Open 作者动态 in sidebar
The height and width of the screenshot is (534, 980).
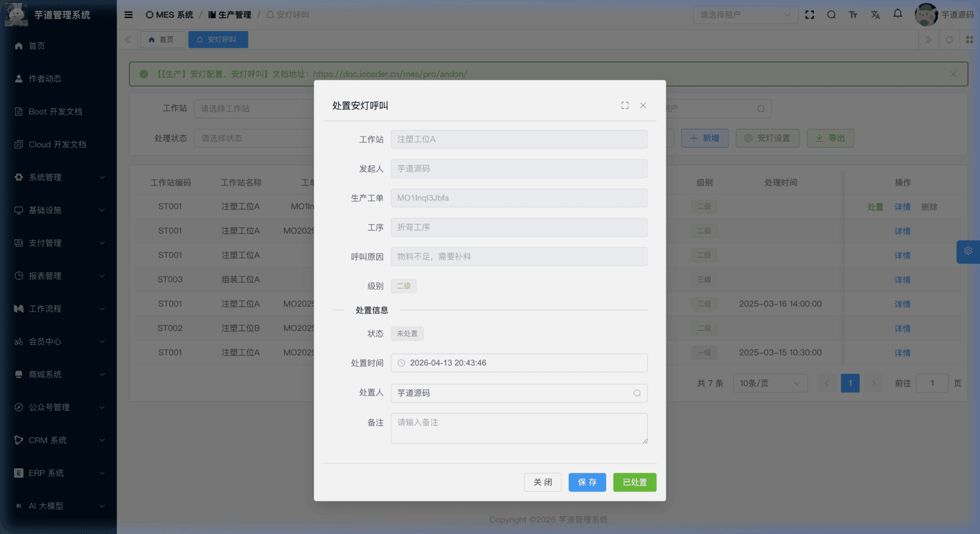45,79
